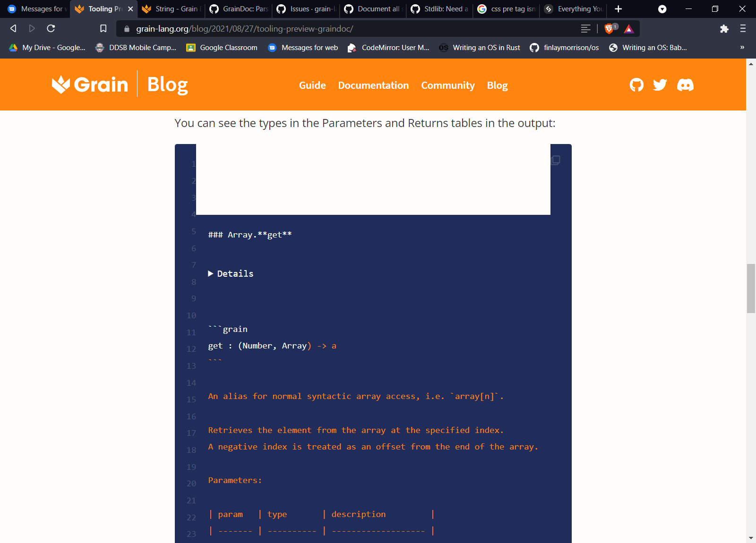Open Grain Twitter icon in header
756x543 pixels.
[660, 85]
